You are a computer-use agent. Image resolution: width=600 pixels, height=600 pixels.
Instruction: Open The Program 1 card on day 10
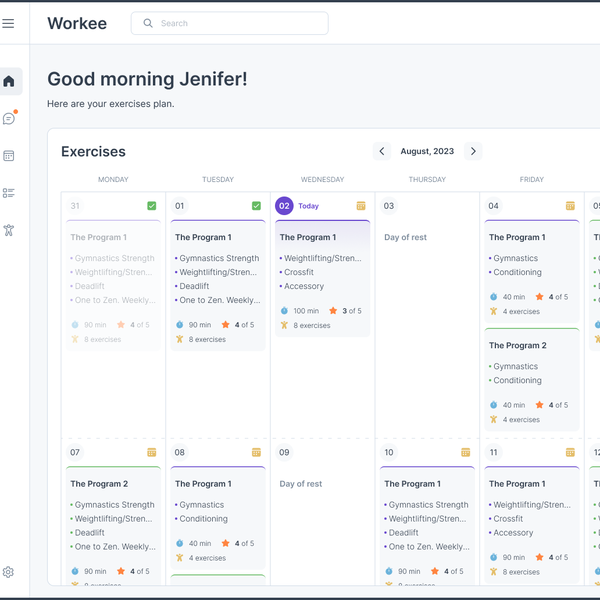click(x=427, y=525)
